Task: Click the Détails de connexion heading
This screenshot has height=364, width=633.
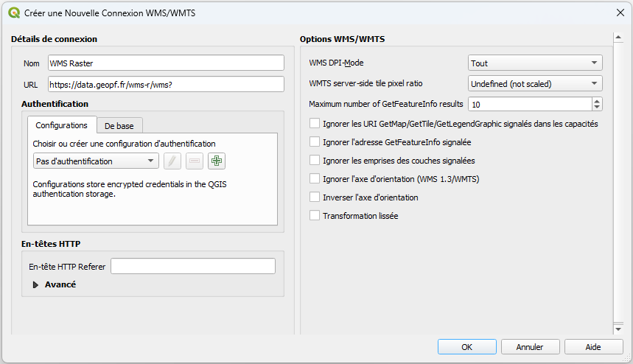Action: coord(54,39)
